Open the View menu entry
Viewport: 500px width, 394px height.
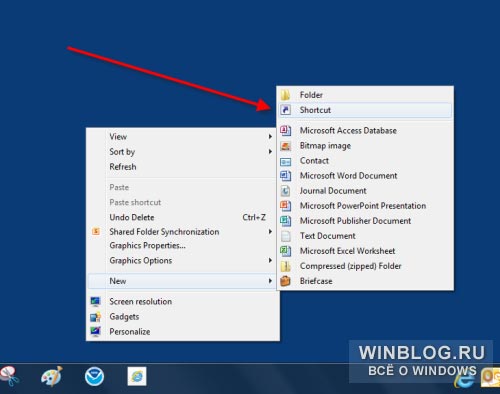118,137
